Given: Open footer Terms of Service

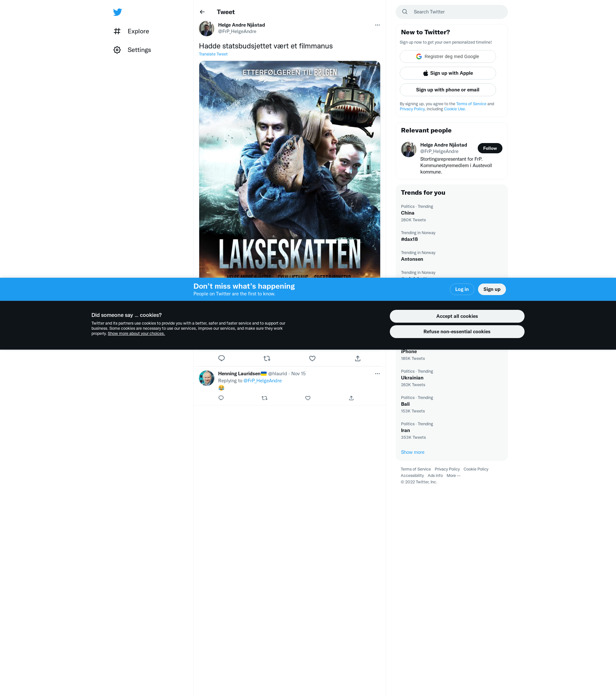Looking at the screenshot, I should pyautogui.click(x=415, y=469).
